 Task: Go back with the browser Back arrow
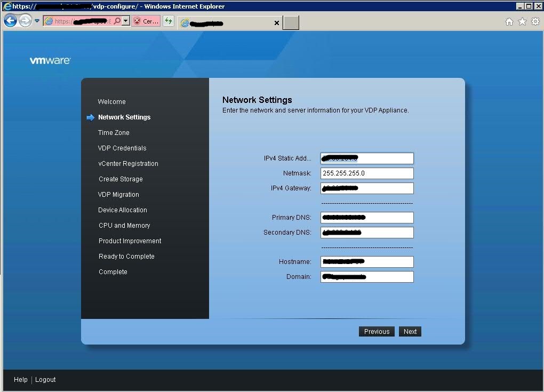[11, 21]
